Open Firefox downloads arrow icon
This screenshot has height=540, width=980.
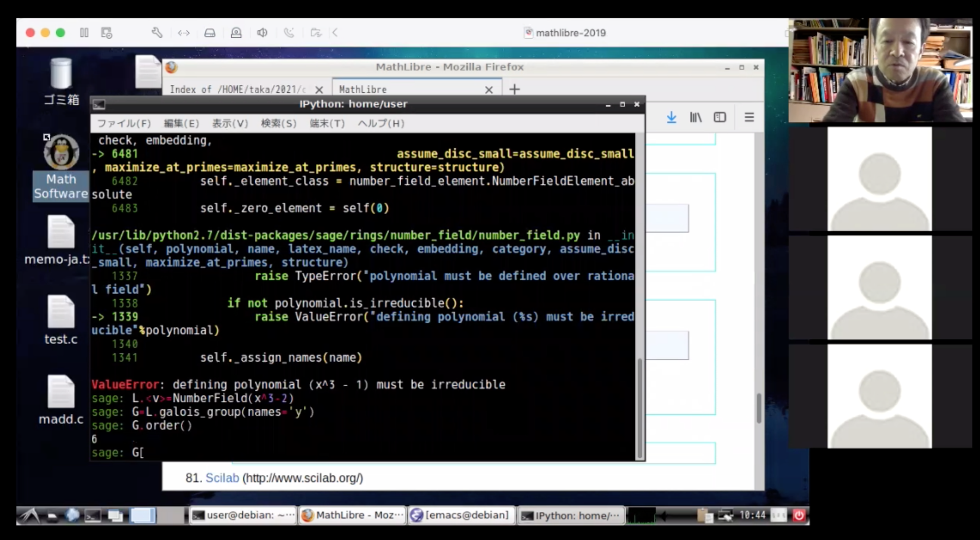(671, 117)
